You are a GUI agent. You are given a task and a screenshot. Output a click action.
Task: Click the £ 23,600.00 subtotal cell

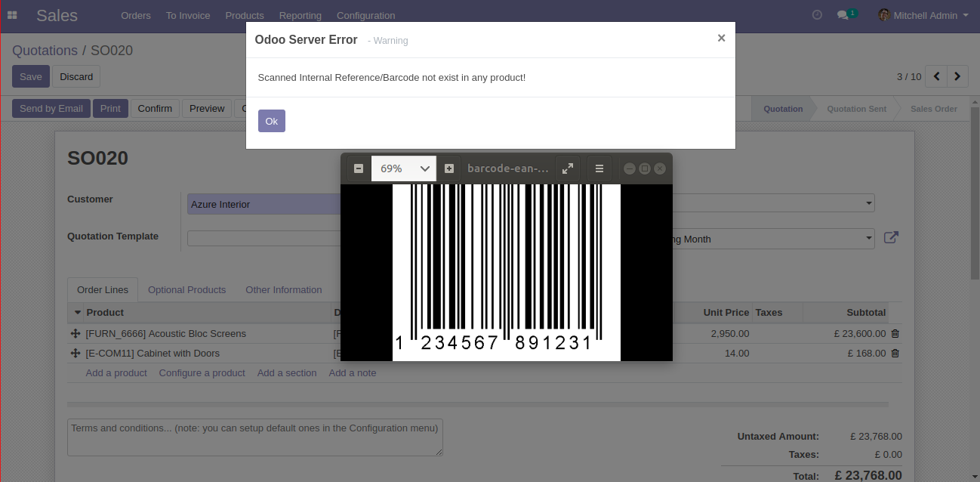(x=860, y=333)
